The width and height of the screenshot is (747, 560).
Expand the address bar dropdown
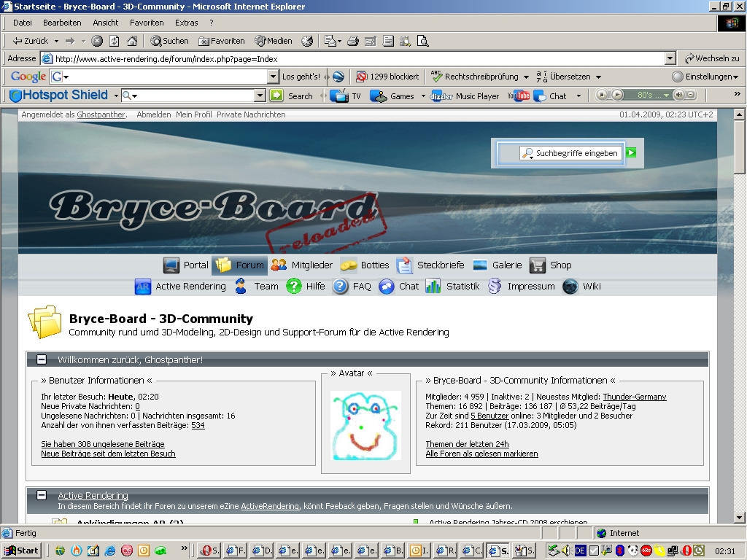[x=670, y=58]
